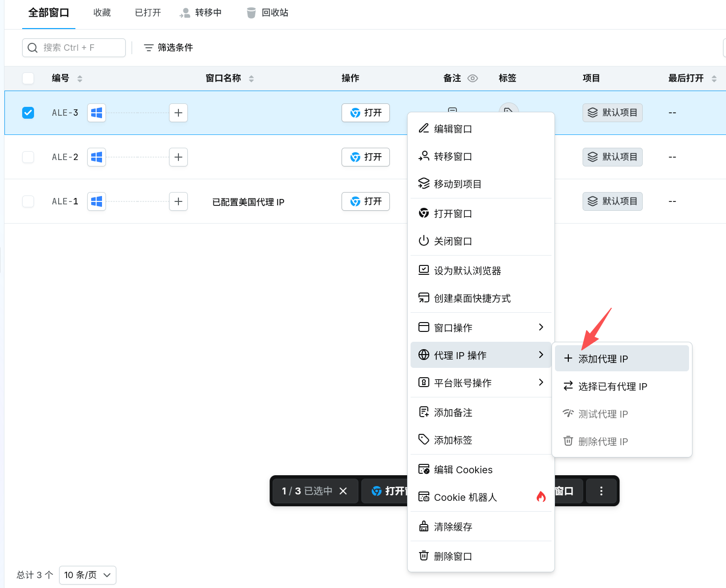
Task: Clear selection with X beside 已选中
Action: pos(344,491)
